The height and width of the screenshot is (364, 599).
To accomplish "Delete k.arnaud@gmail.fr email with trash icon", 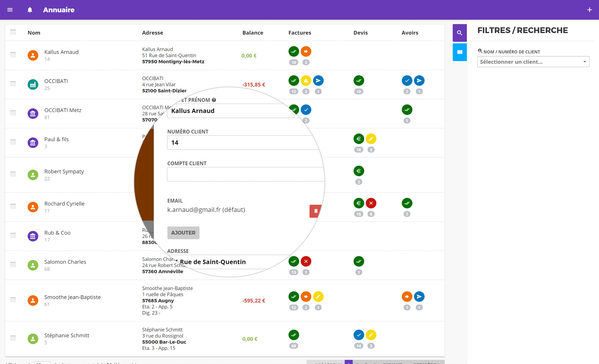I will click(x=316, y=211).
